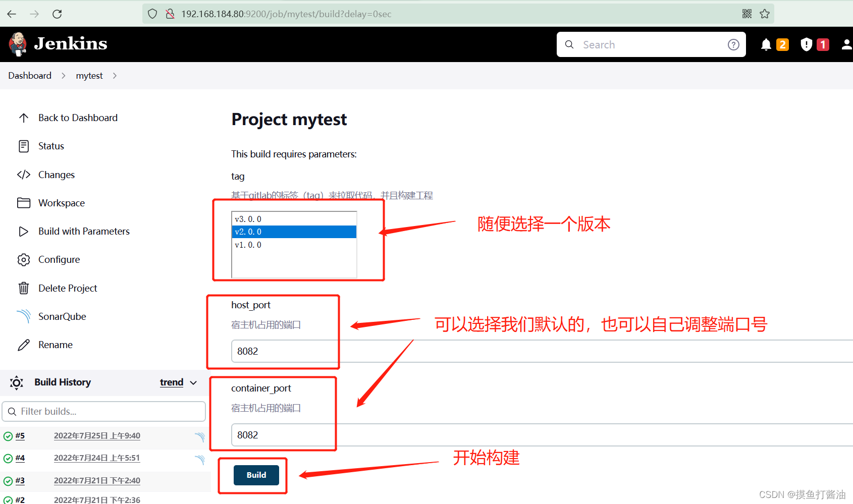Open the security warnings shield icon
The height and width of the screenshot is (504, 853).
pos(807,45)
